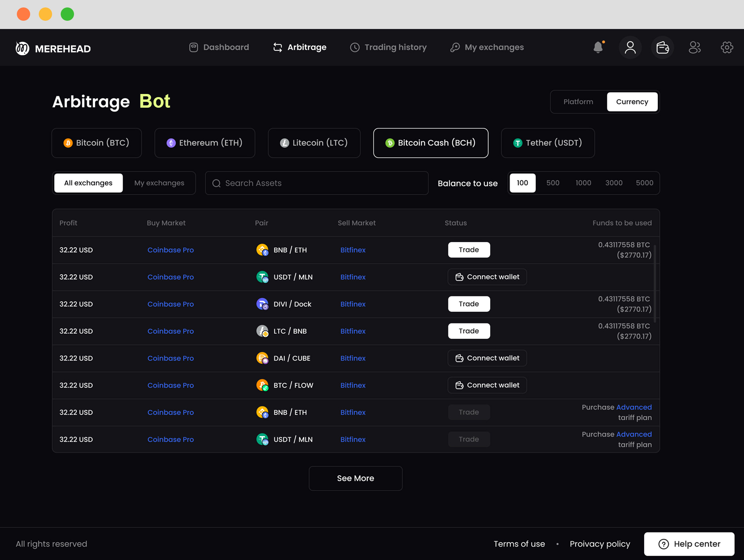744x560 pixels.
Task: Click the Dashboard chat icon
Action: point(194,47)
